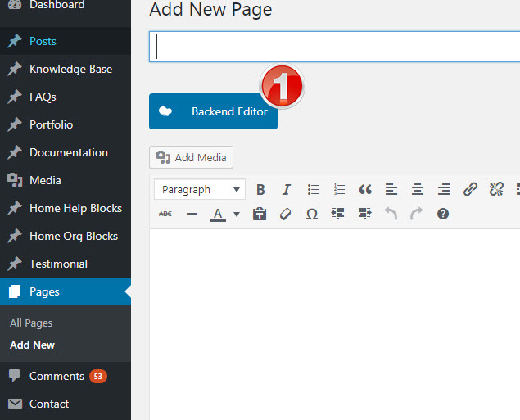Viewport: 520px width, 420px height.
Task: Insert a numbered list
Action: [x=339, y=190]
